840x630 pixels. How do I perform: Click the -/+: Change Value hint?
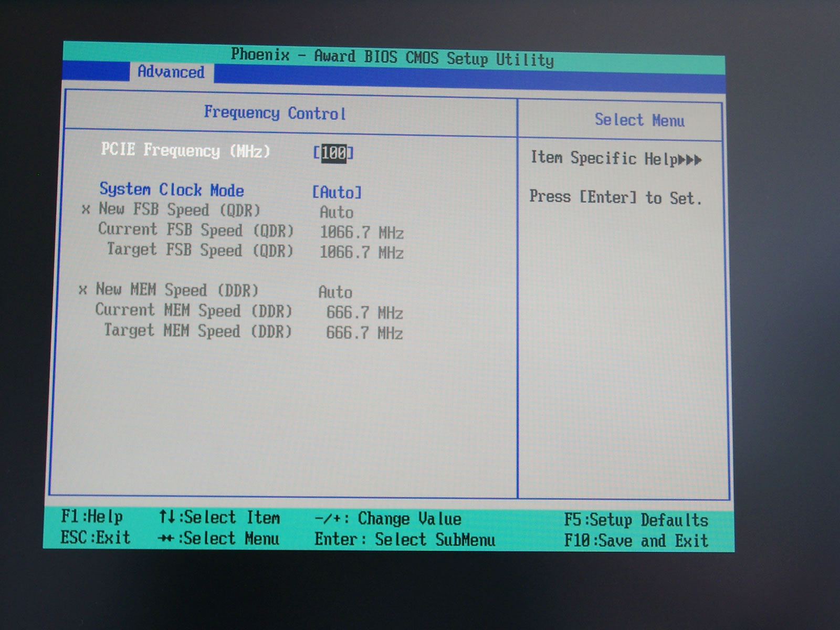click(388, 519)
